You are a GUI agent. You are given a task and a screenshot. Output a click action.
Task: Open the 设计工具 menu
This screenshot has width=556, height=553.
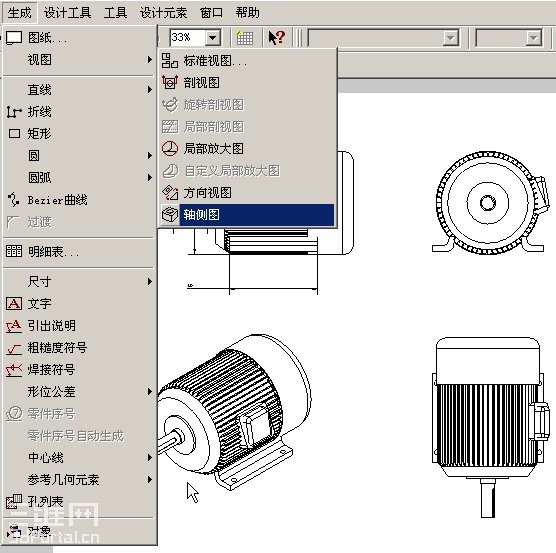[x=67, y=13]
